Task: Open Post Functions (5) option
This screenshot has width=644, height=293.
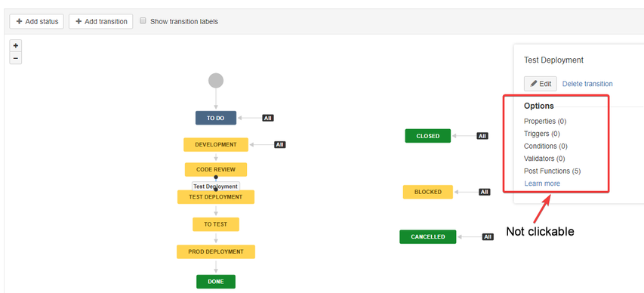Action: coord(553,171)
